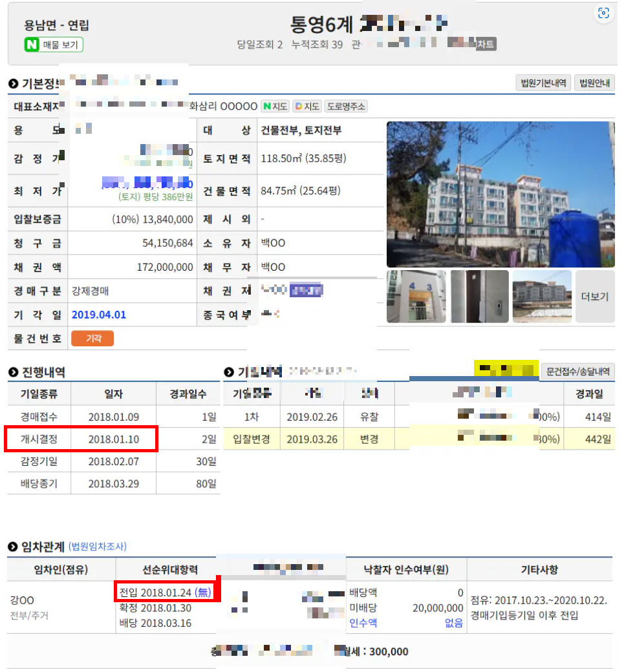Image resolution: width=624 pixels, height=672 pixels.
Task: Open 법원안내 button
Action: point(594,83)
